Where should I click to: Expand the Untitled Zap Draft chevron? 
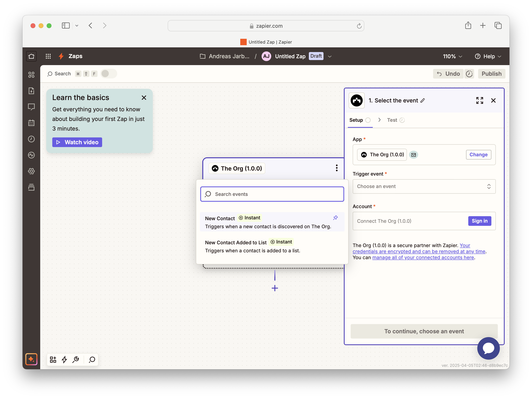[330, 56]
